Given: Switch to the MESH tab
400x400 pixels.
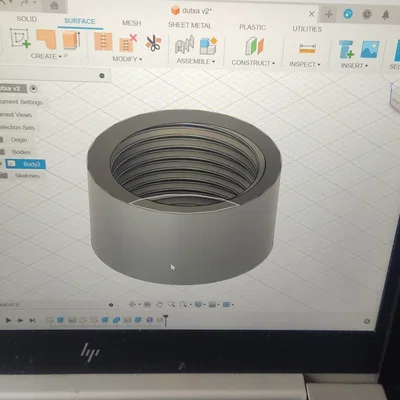Looking at the screenshot, I should (x=132, y=23).
